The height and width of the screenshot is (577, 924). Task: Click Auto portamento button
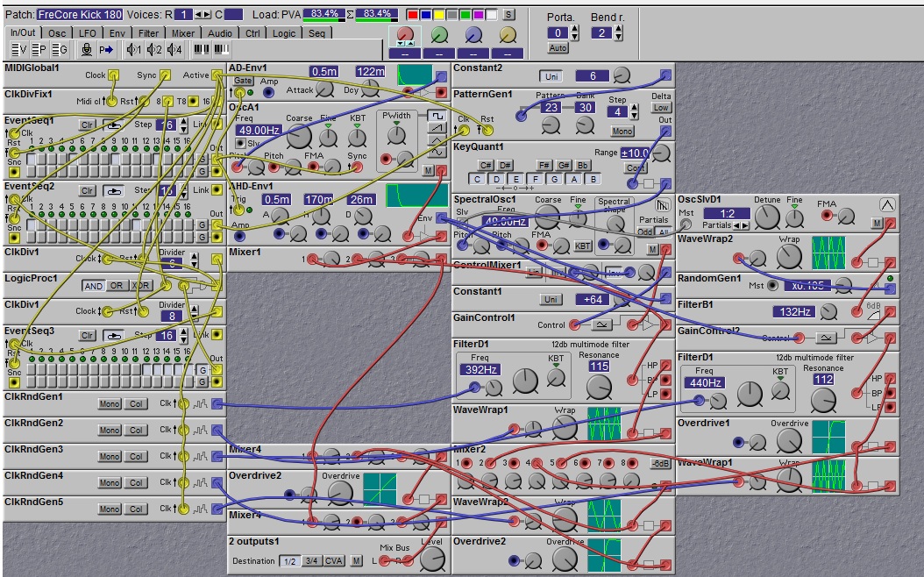coord(558,47)
